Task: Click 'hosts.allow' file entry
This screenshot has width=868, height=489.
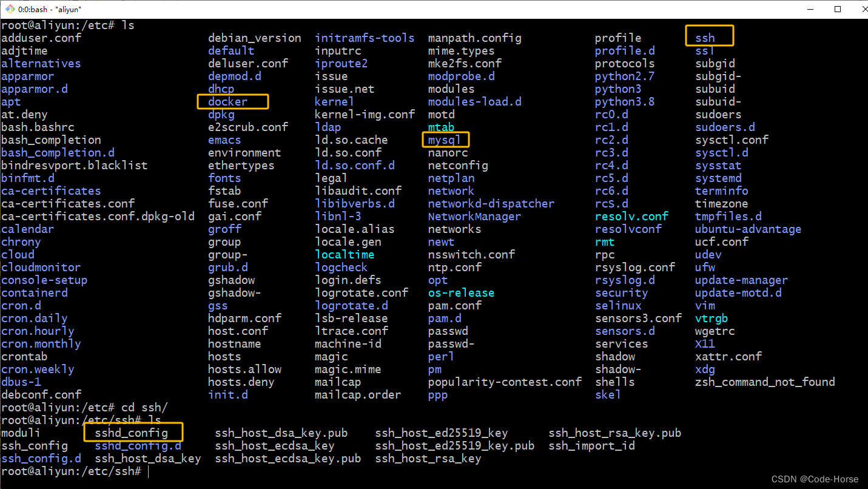Action: (245, 369)
